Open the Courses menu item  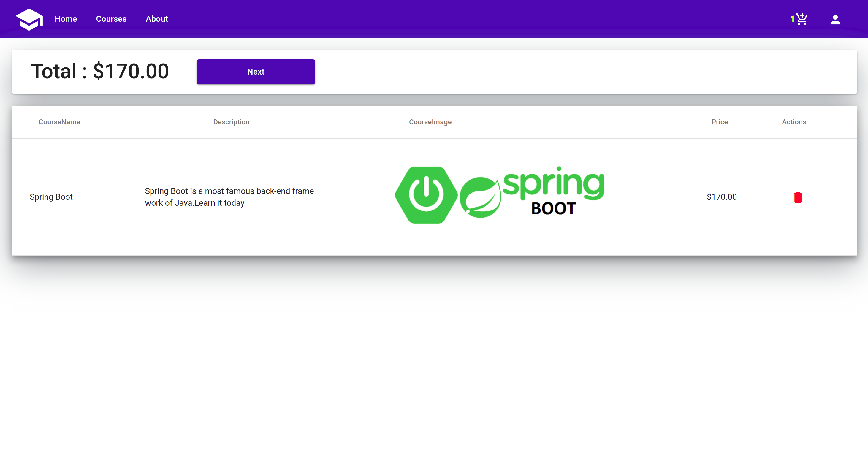[x=111, y=19]
